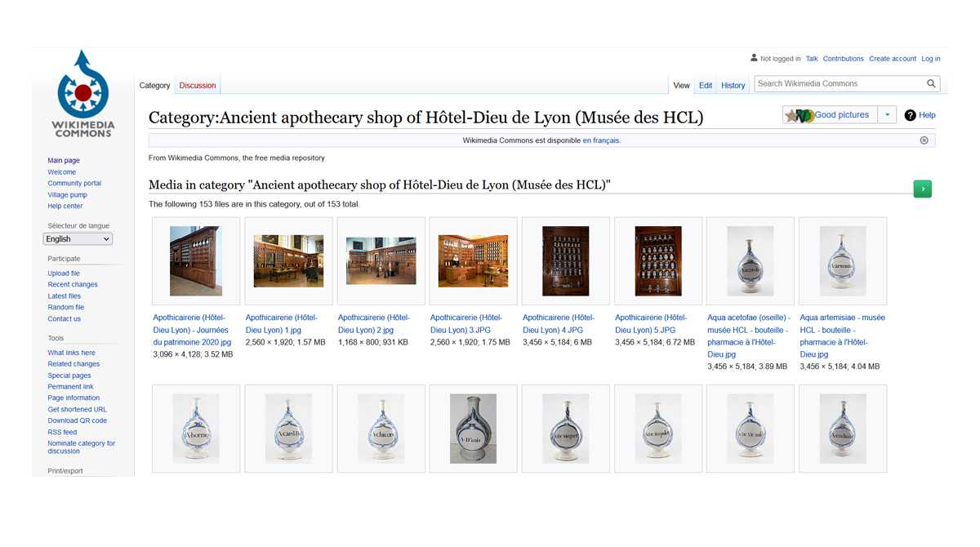Open the language selector English dropdown
Image resolution: width=980 pixels, height=547 pixels.
pos(78,239)
